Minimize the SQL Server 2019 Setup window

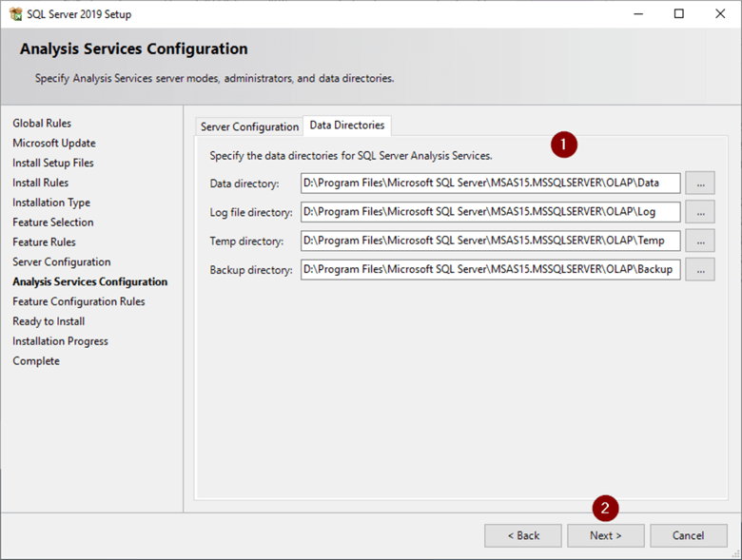(635, 14)
